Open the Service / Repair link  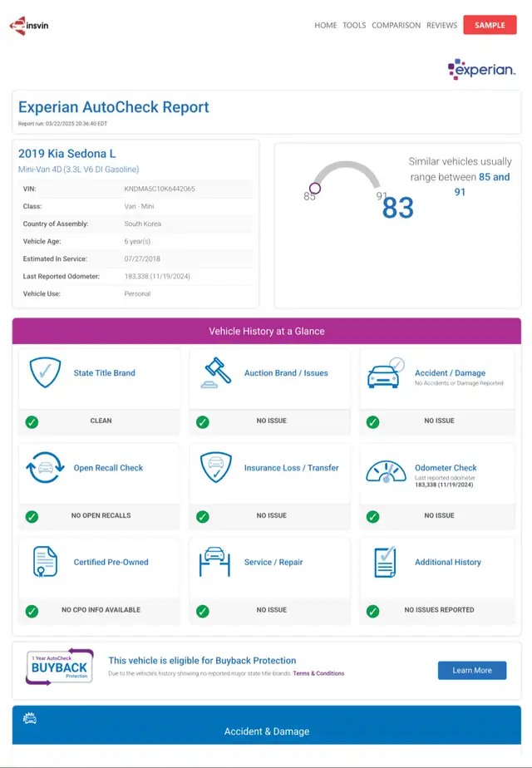[273, 562]
